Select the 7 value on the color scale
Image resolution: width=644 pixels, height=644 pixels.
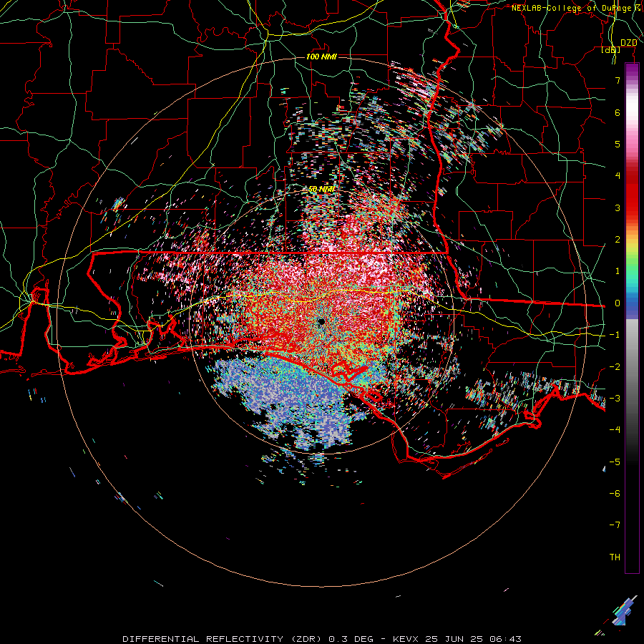618,80
